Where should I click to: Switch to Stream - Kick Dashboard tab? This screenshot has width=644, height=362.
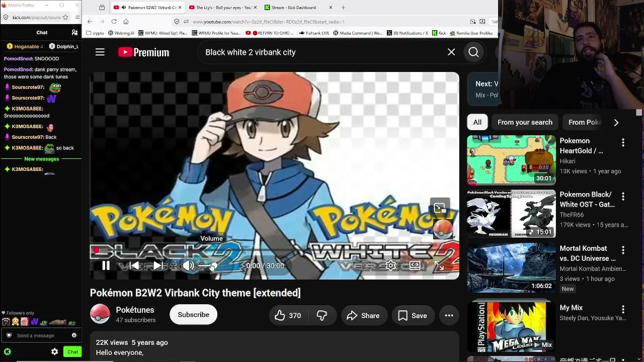tap(299, 8)
